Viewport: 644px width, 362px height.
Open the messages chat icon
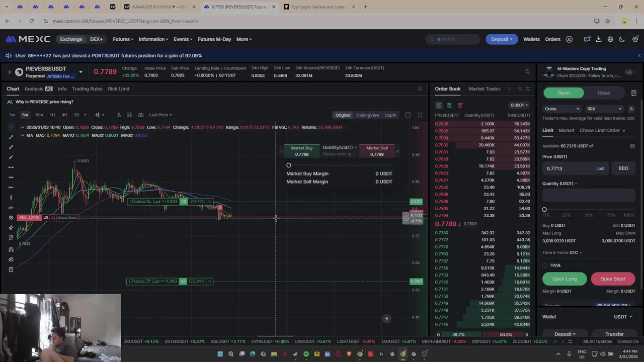pyautogui.click(x=587, y=39)
